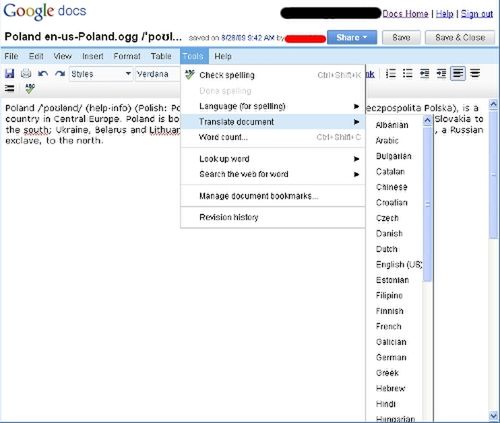Click the Google docs logo
The height and width of the screenshot is (423, 500).
[45, 11]
